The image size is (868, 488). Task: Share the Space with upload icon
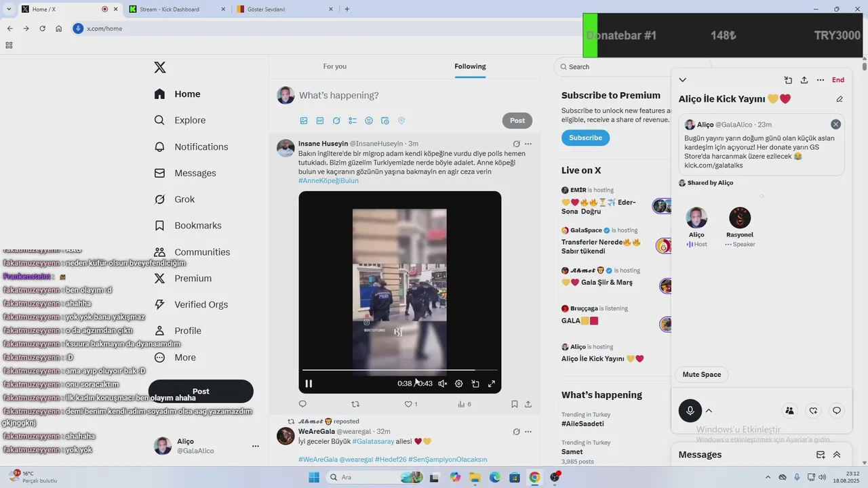click(x=804, y=80)
